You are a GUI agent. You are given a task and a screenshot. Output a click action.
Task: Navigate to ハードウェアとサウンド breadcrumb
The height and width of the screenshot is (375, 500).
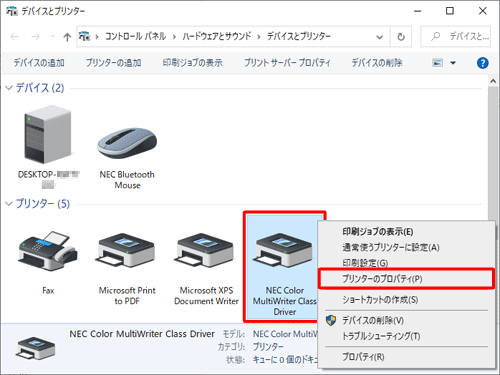coord(216,36)
